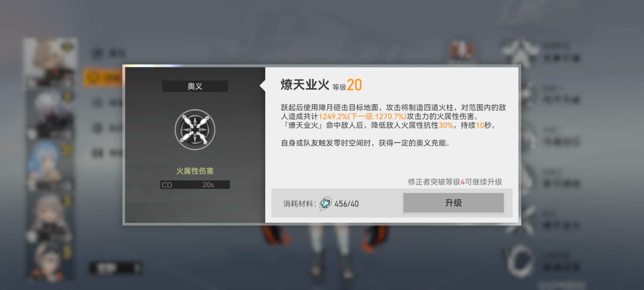Tap the crystal material icon beside 消耗材料

click(x=325, y=204)
